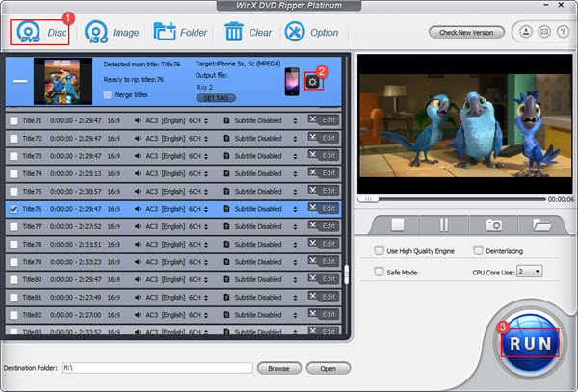Open the help question mark icon
This screenshot has height=392, width=578.
point(563,32)
